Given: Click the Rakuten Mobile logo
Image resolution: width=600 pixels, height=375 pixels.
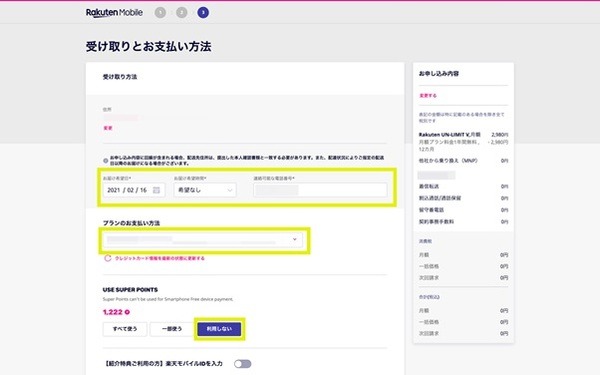Looking at the screenshot, I should pos(114,13).
